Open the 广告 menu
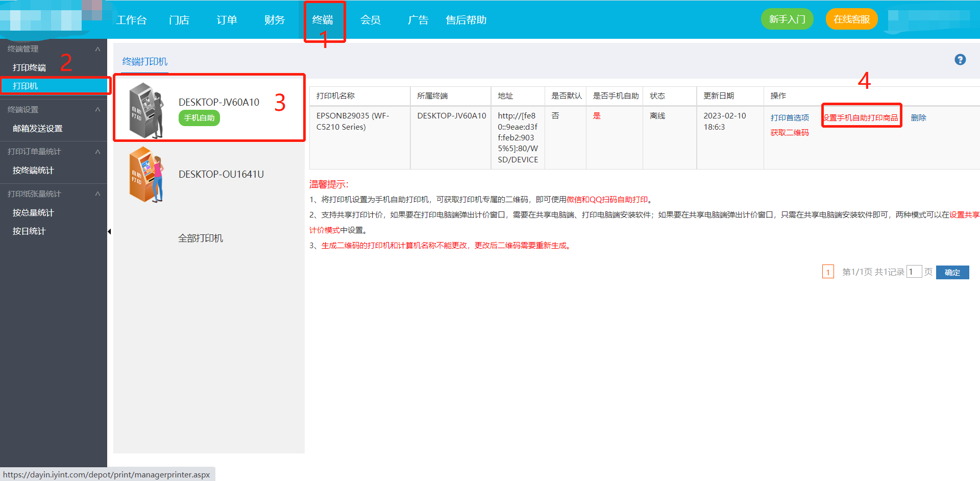The height and width of the screenshot is (481, 980). point(418,20)
